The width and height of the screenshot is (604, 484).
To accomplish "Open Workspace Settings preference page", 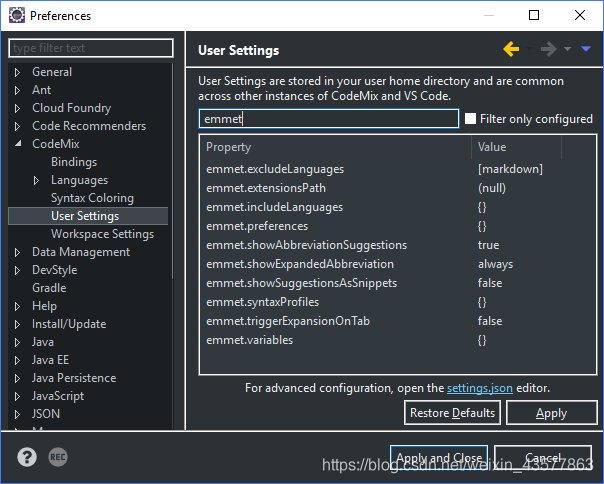I will (102, 234).
